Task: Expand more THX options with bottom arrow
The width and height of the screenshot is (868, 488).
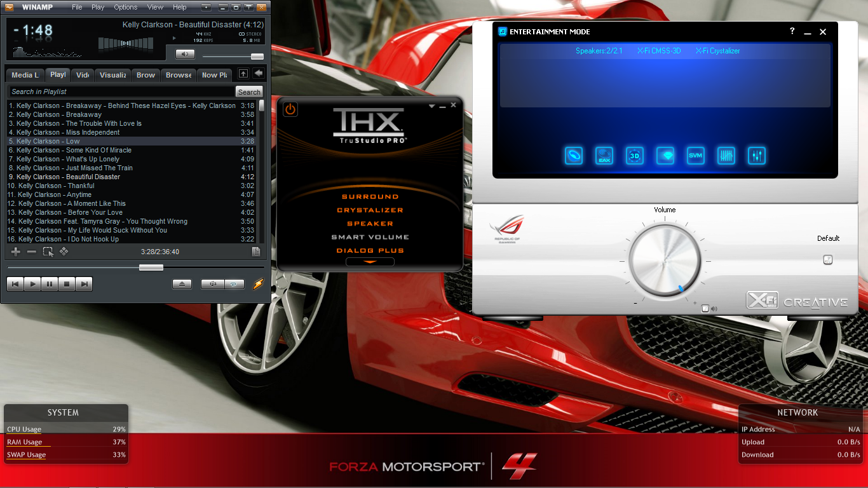Action: (370, 262)
